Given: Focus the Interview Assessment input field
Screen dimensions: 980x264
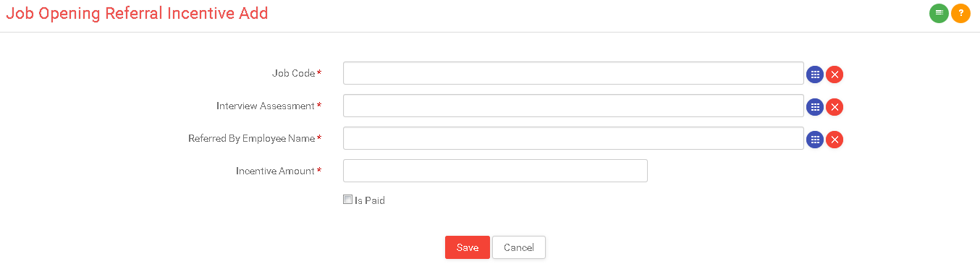Looking at the screenshot, I should [x=573, y=106].
